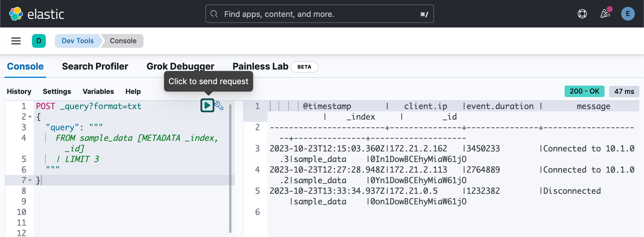The height and width of the screenshot is (237, 644).
Task: Open the Grok Debugger tab
Action: coord(180,66)
